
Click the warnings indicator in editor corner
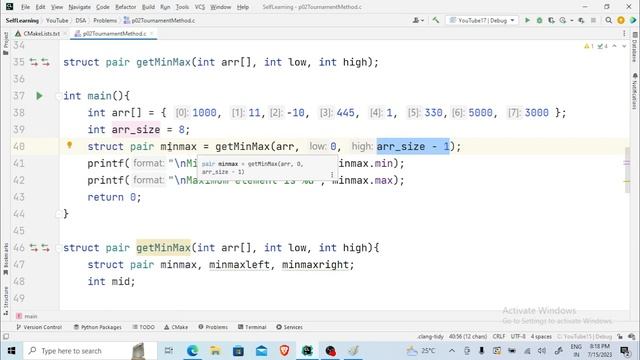click(589, 46)
